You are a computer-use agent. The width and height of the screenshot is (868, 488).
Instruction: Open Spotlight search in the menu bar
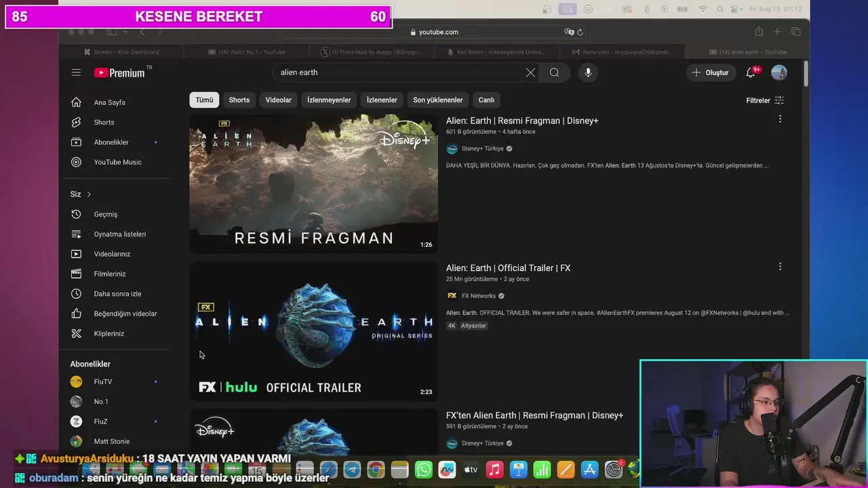[721, 9]
